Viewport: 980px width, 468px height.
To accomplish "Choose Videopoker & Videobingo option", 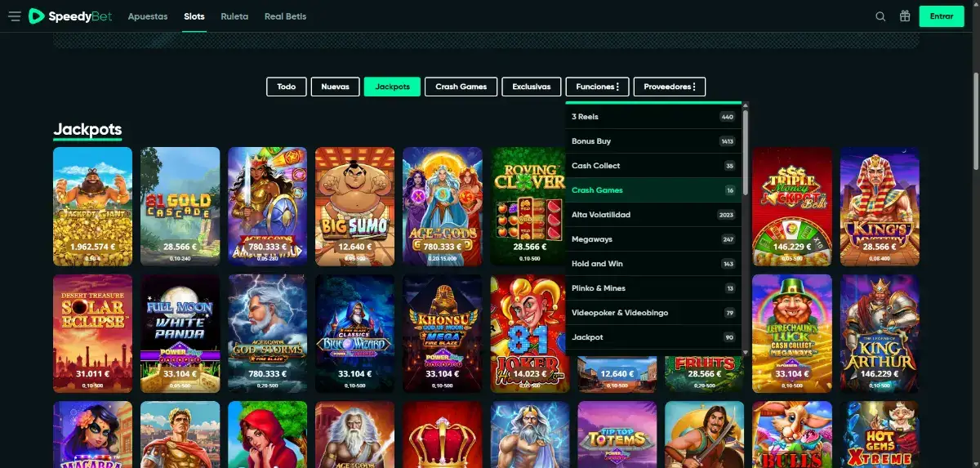I will pos(653,313).
